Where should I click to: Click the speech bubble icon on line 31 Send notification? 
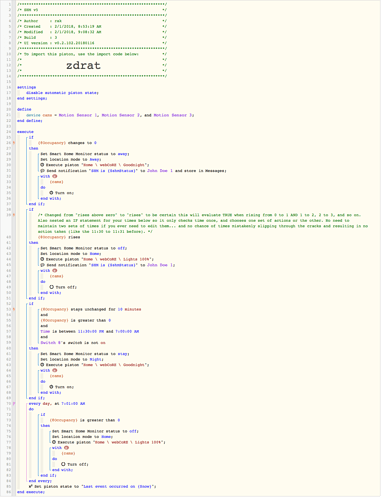click(42, 171)
